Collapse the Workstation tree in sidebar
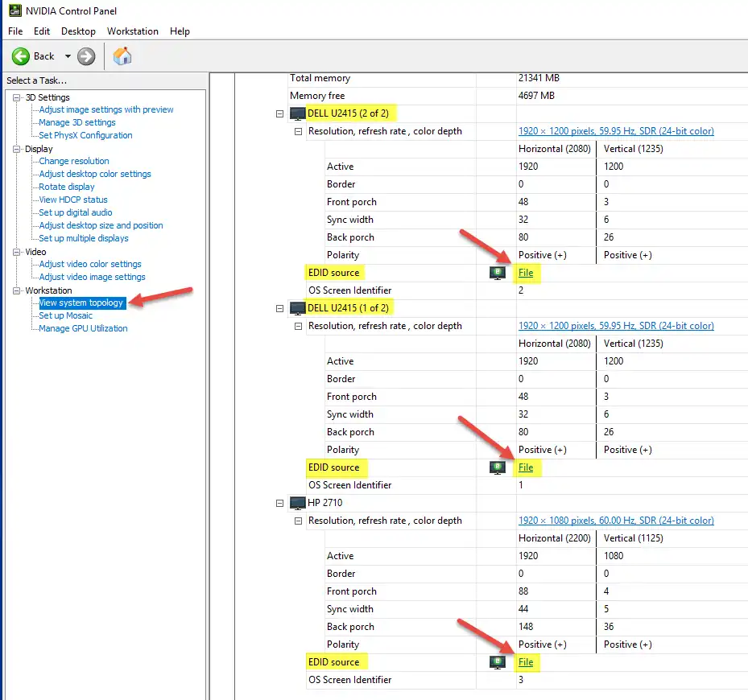 pos(18,290)
